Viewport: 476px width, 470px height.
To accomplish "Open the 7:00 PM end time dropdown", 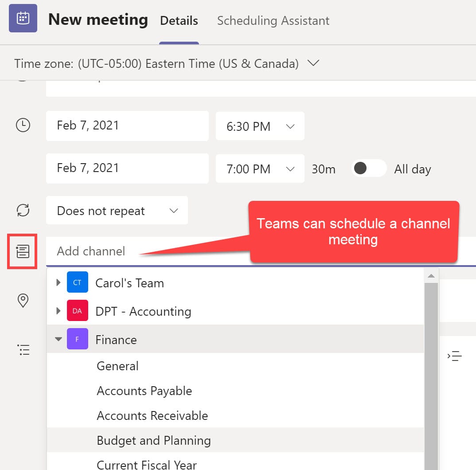I will pyautogui.click(x=260, y=168).
